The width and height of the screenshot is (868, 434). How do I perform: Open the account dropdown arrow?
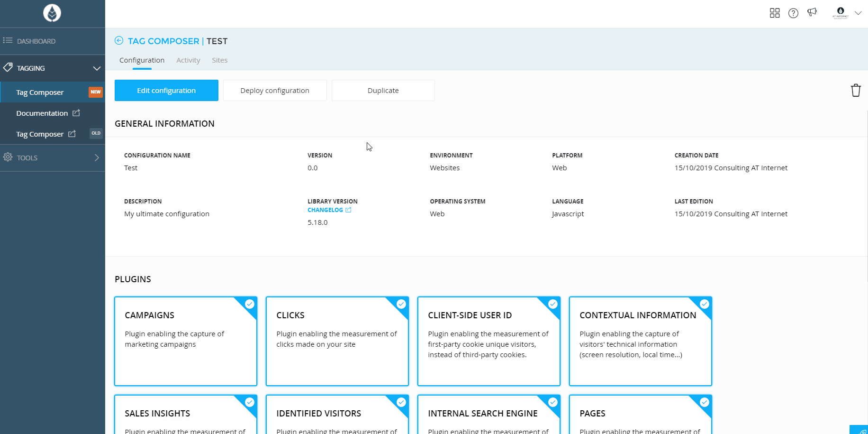pyautogui.click(x=858, y=13)
